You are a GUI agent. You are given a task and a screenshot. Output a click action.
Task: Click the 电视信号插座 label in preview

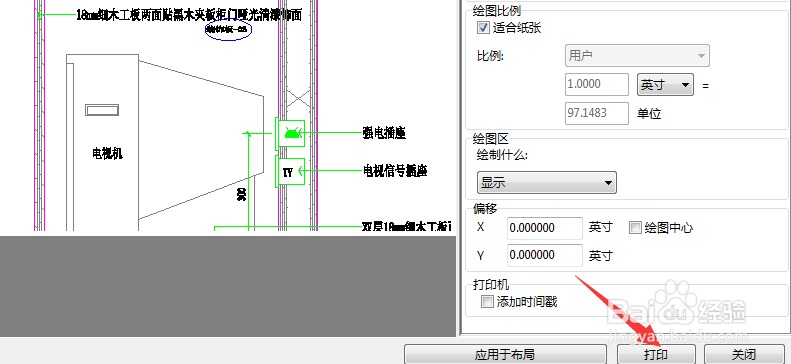coord(396,171)
